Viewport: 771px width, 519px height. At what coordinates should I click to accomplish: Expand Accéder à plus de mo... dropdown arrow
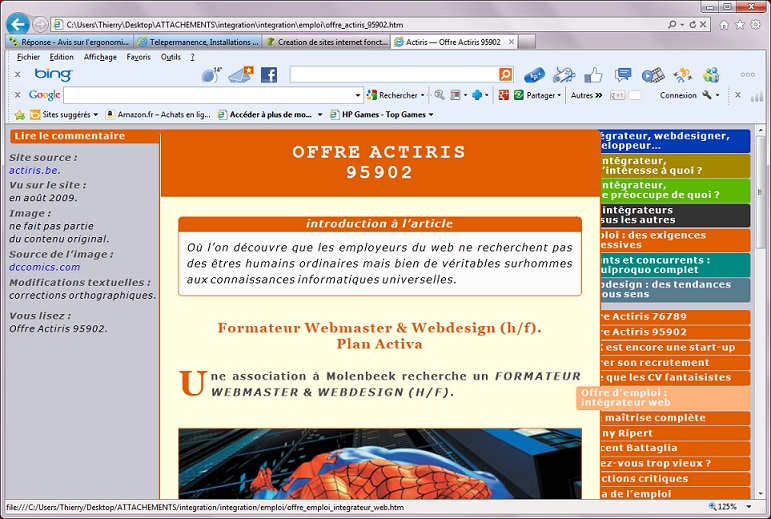pos(320,115)
